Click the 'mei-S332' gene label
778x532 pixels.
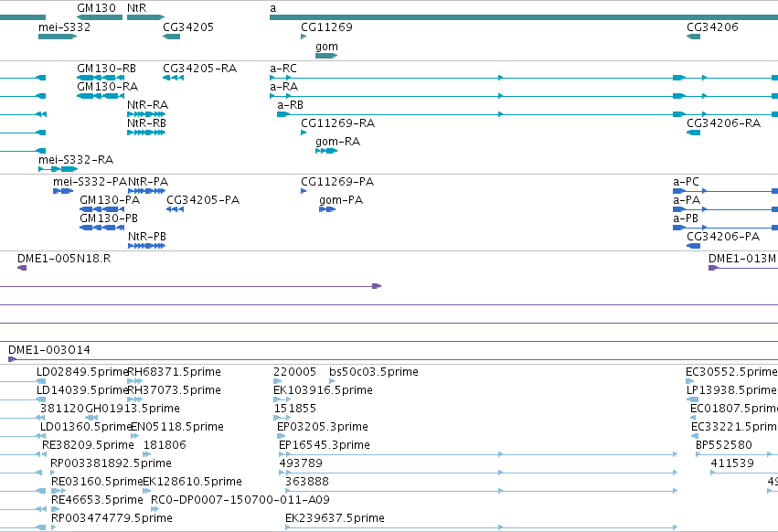point(65,27)
